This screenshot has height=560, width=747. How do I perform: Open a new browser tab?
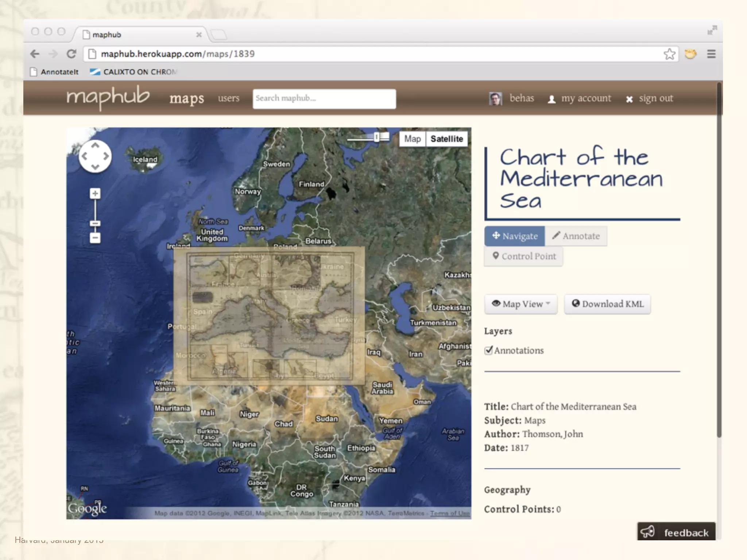219,35
